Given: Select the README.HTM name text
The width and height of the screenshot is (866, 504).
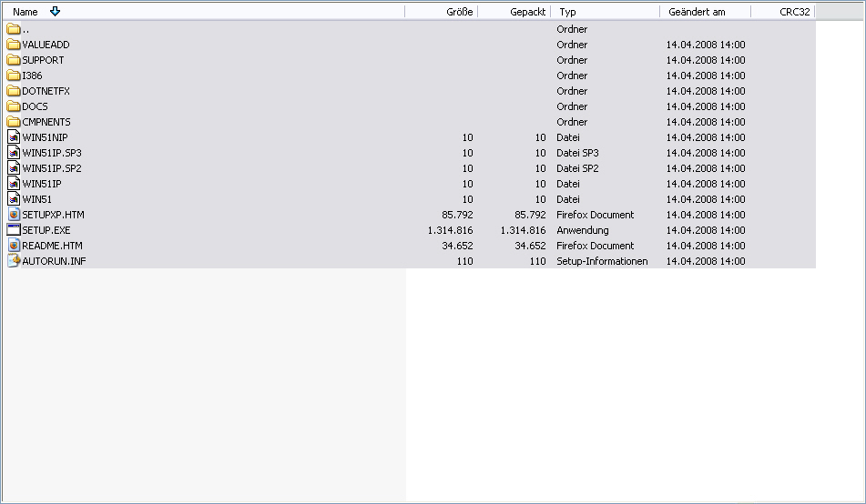Looking at the screenshot, I should point(53,246).
